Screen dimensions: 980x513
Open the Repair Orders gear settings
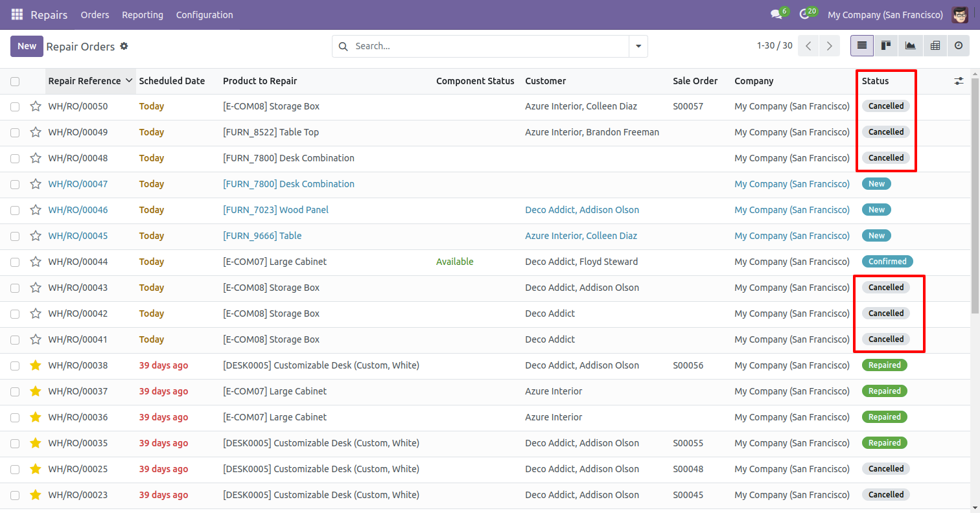click(124, 46)
